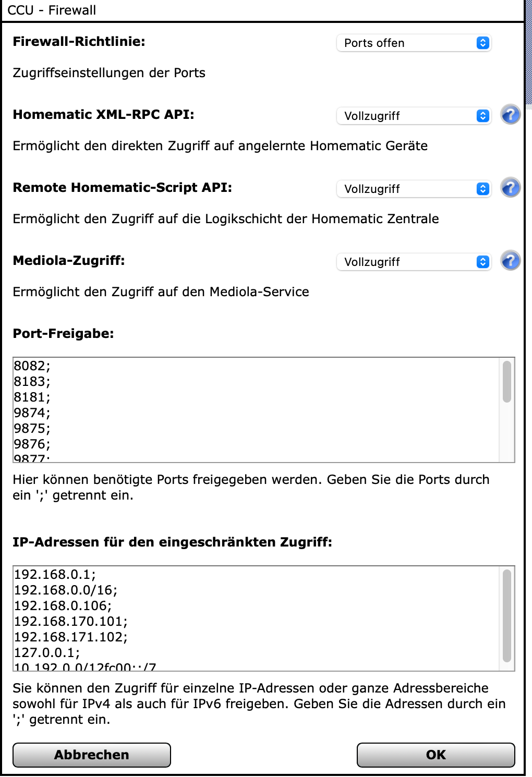Confirm firewall settings with OK
The image size is (532, 777).
point(436,755)
